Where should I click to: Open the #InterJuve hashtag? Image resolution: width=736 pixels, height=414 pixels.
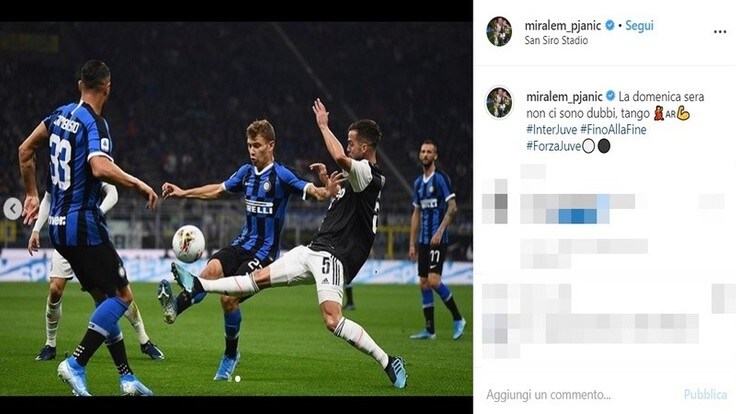pyautogui.click(x=552, y=130)
